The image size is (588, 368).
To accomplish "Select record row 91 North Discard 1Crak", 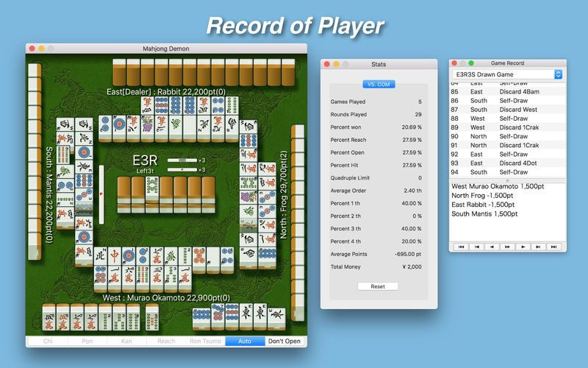I will click(507, 145).
